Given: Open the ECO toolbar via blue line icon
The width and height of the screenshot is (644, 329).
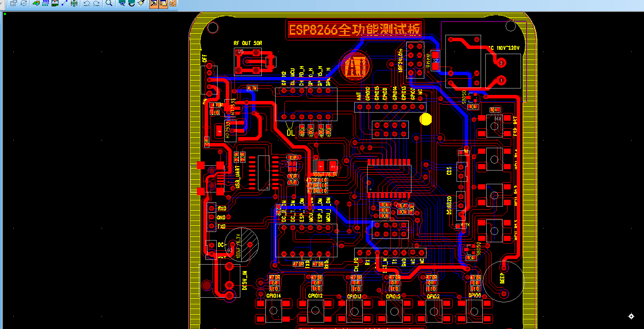Looking at the screenshot, I should coord(64,3).
